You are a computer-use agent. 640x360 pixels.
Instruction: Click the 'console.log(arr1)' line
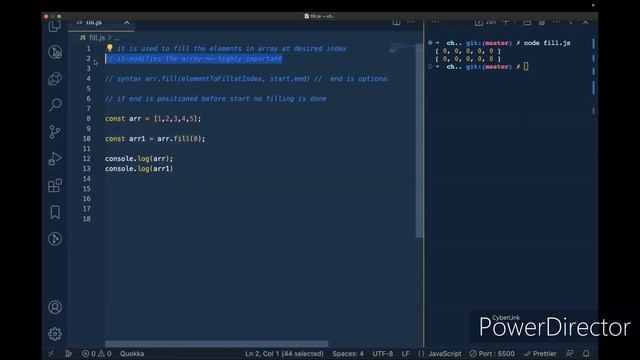point(139,169)
